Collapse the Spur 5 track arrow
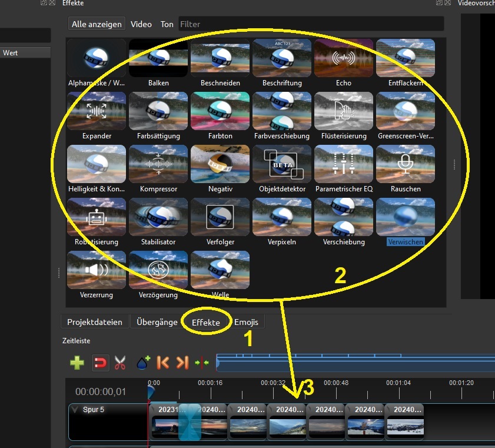 coord(75,410)
